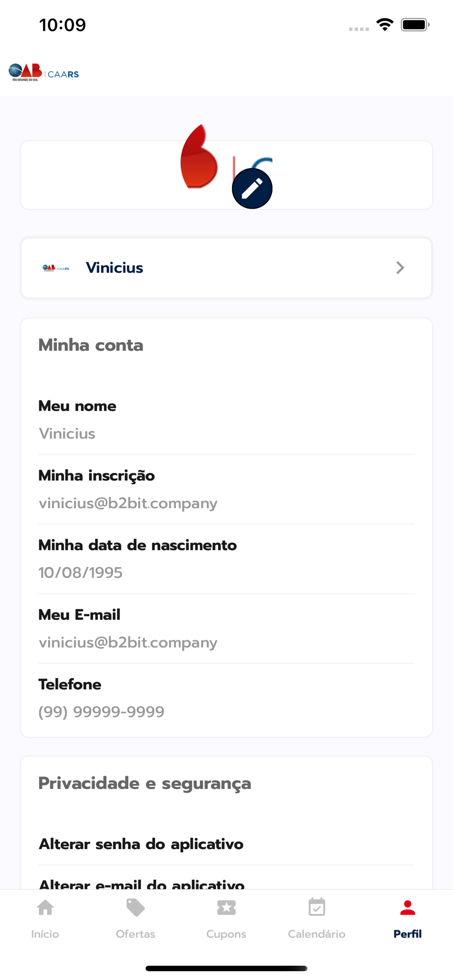The image size is (453, 980).
Task: Expand the Vinicius row chevron
Action: (x=400, y=268)
